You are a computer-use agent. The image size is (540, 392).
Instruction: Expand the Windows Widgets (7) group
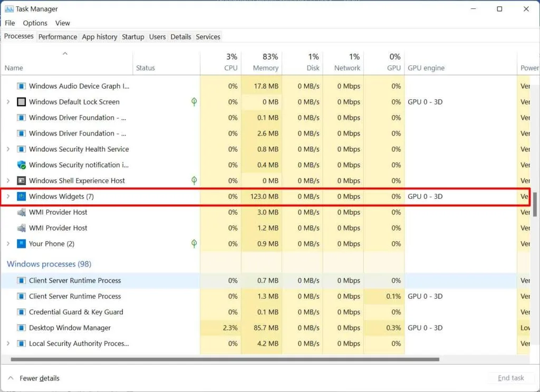(x=8, y=196)
